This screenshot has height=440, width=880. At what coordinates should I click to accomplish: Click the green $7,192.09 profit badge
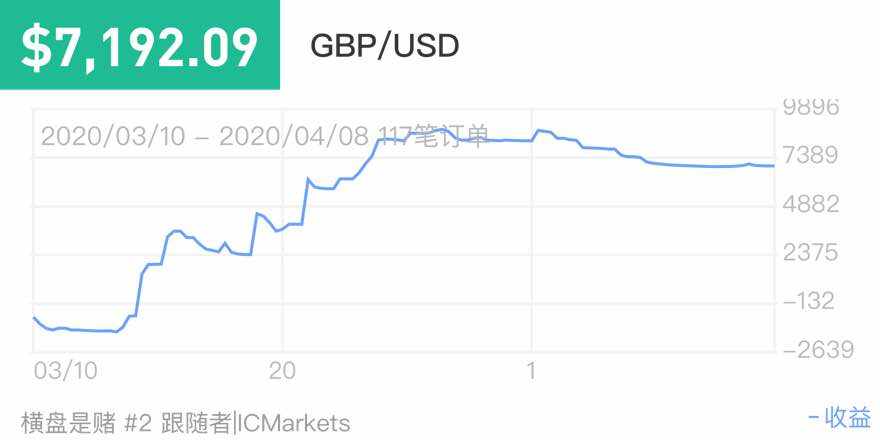140,46
